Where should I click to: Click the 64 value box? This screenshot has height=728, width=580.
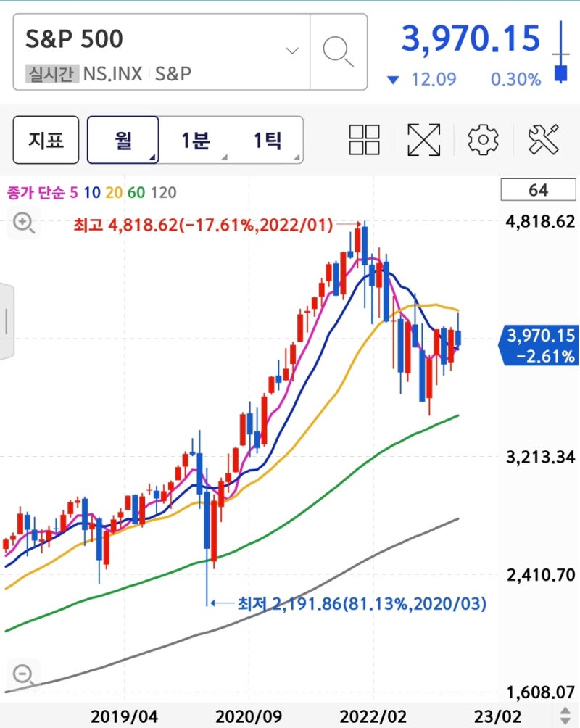[536, 189]
